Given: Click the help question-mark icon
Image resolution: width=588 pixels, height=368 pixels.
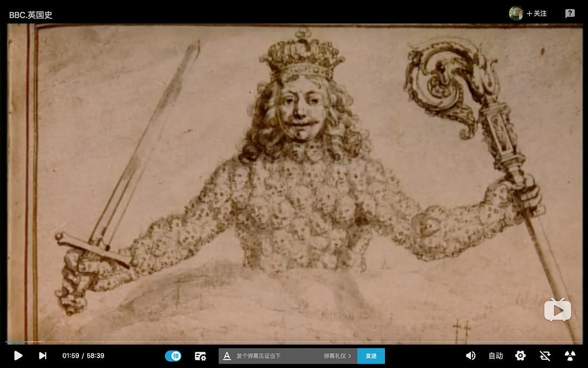Looking at the screenshot, I should (569, 13).
